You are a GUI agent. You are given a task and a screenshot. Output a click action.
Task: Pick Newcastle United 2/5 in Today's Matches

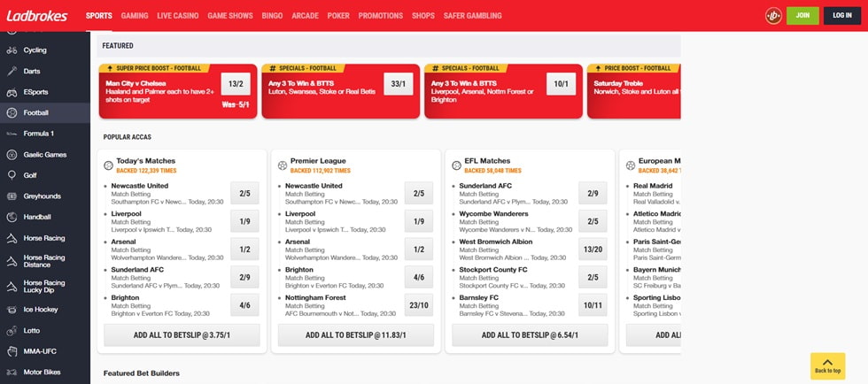point(244,193)
